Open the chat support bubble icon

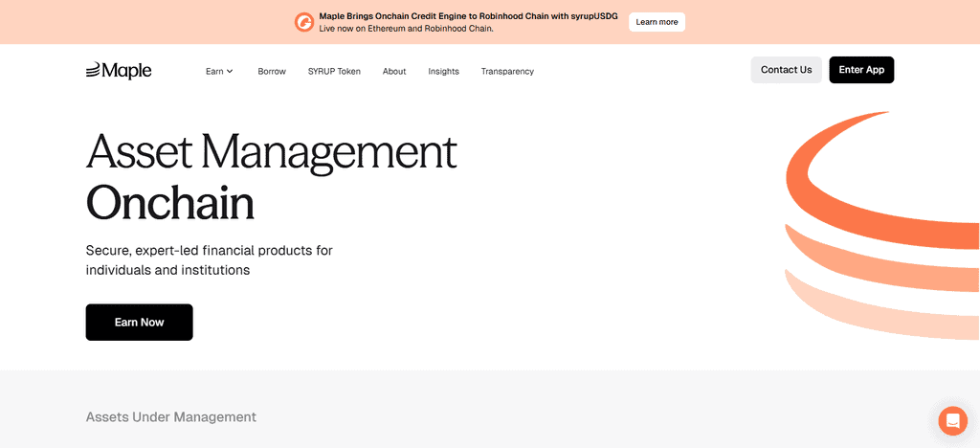tap(952, 420)
